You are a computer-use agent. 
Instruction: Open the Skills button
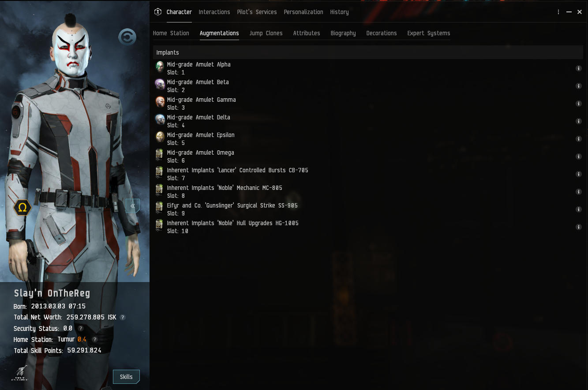pos(126,377)
